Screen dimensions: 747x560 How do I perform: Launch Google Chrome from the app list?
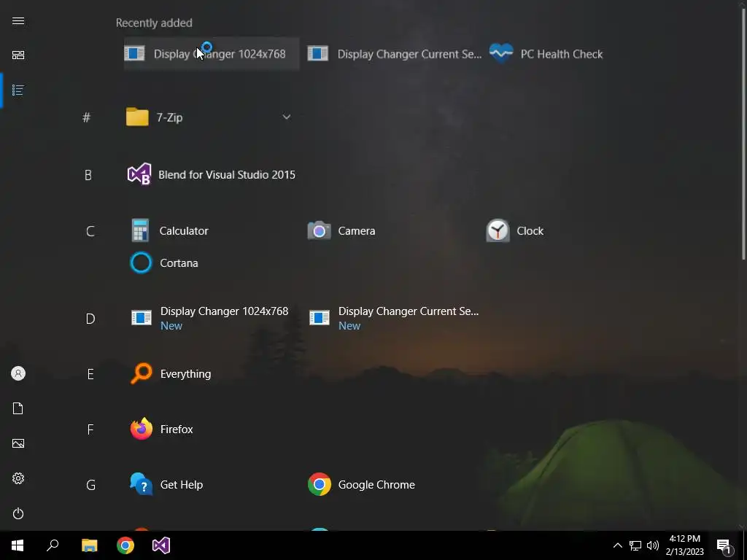(362, 485)
